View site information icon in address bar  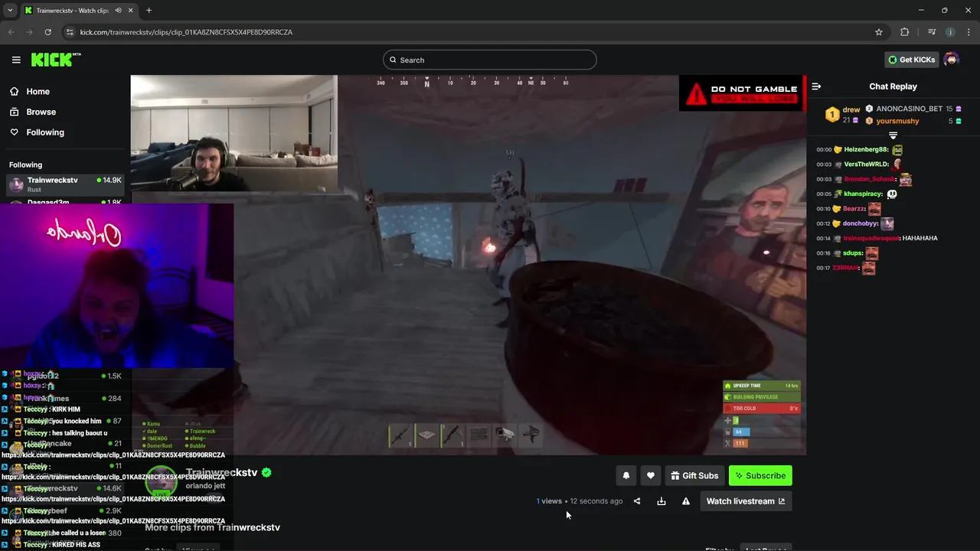pos(70,32)
